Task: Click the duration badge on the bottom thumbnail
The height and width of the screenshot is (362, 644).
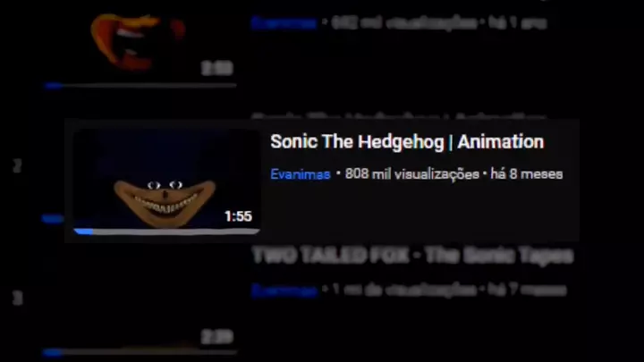Action: point(217,337)
